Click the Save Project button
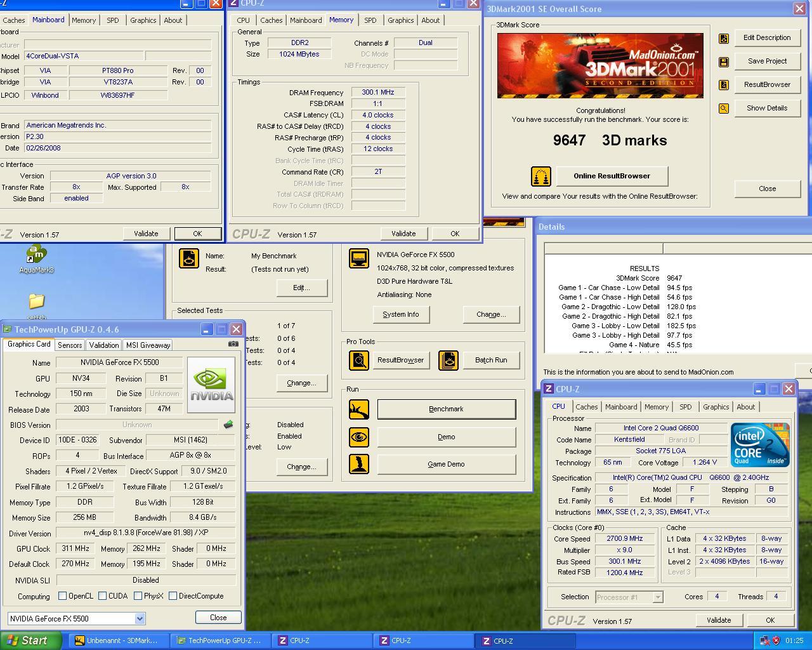Viewport: 812px width, 650px height. (767, 61)
